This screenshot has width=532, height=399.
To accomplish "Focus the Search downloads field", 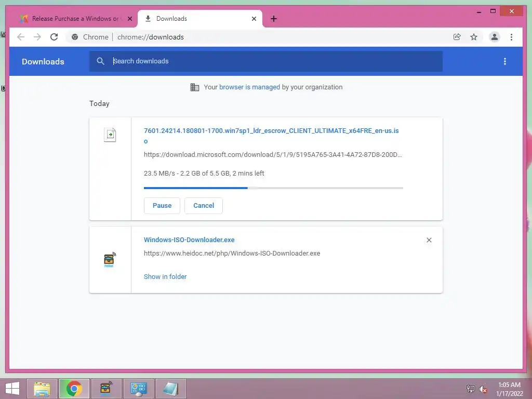I will tap(265, 61).
